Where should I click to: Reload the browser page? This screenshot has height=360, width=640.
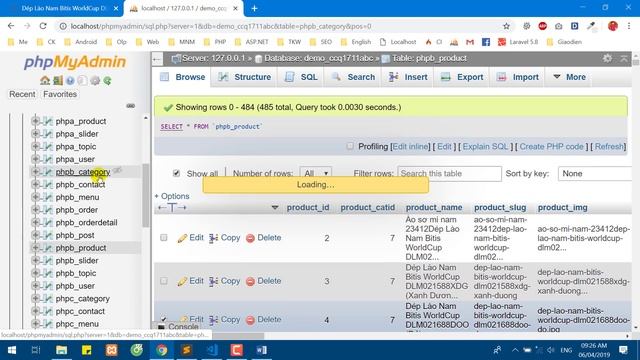pyautogui.click(x=43, y=26)
